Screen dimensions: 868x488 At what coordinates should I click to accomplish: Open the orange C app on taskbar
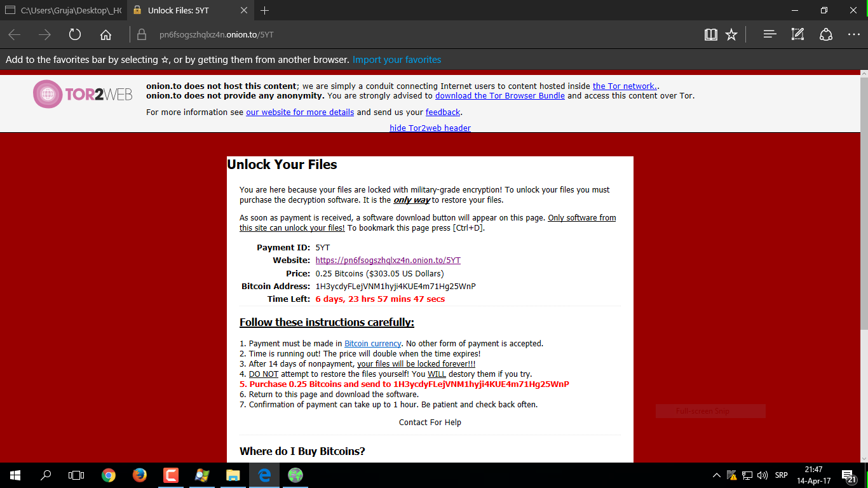pyautogui.click(x=171, y=475)
